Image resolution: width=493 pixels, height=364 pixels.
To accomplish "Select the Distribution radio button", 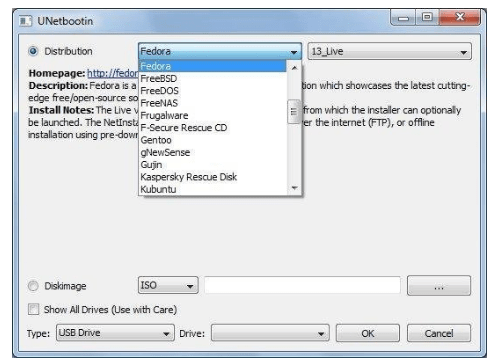I will tap(33, 51).
